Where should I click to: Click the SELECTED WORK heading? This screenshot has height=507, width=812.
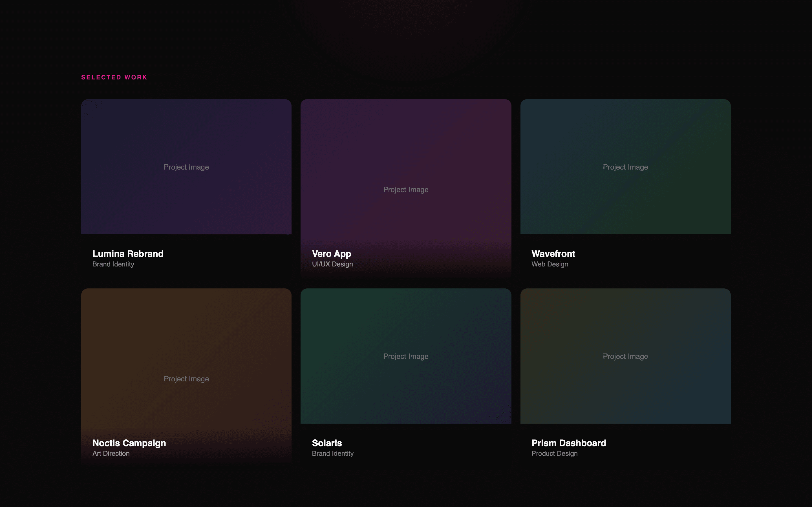tap(114, 77)
